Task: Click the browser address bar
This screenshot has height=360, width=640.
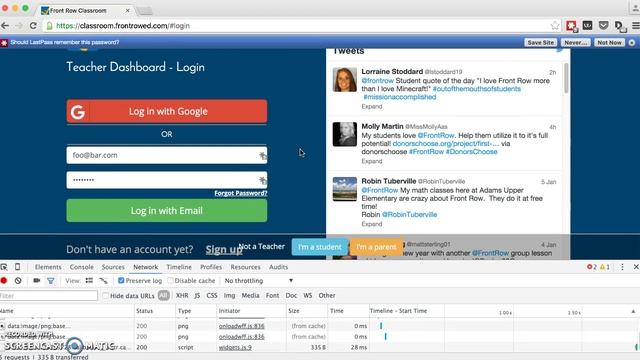Action: 302,26
